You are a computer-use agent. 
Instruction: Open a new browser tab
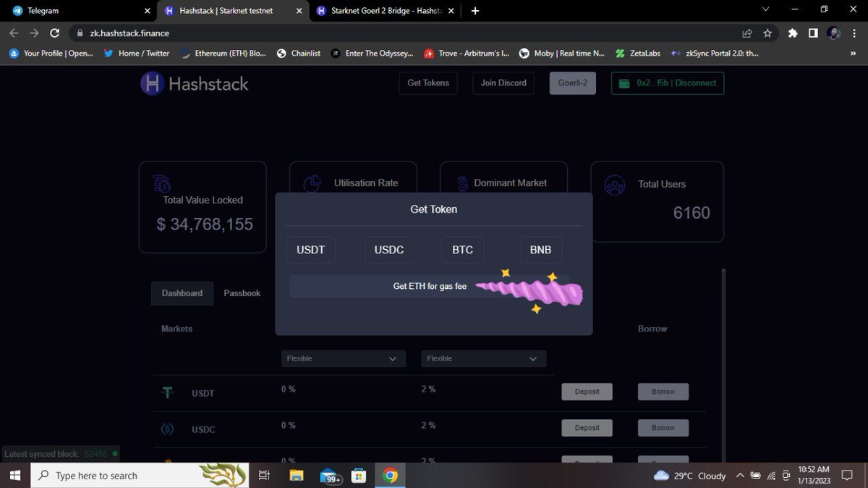tap(475, 11)
